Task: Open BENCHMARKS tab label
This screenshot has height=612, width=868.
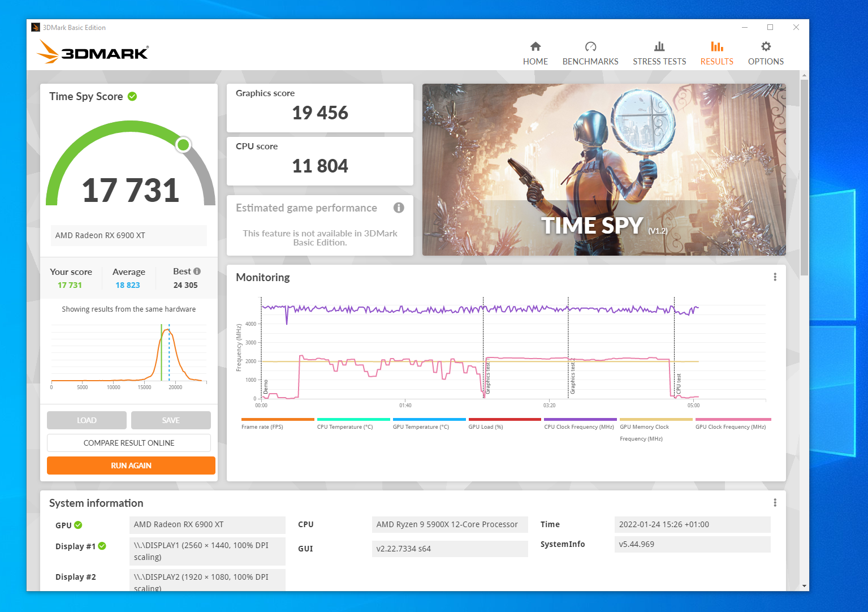Action: 590,61
